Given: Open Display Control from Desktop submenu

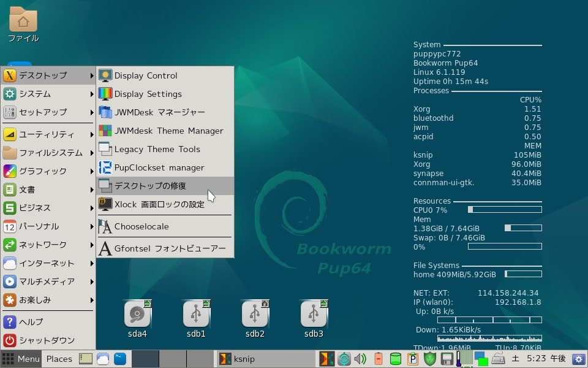Looking at the screenshot, I should [x=165, y=75].
